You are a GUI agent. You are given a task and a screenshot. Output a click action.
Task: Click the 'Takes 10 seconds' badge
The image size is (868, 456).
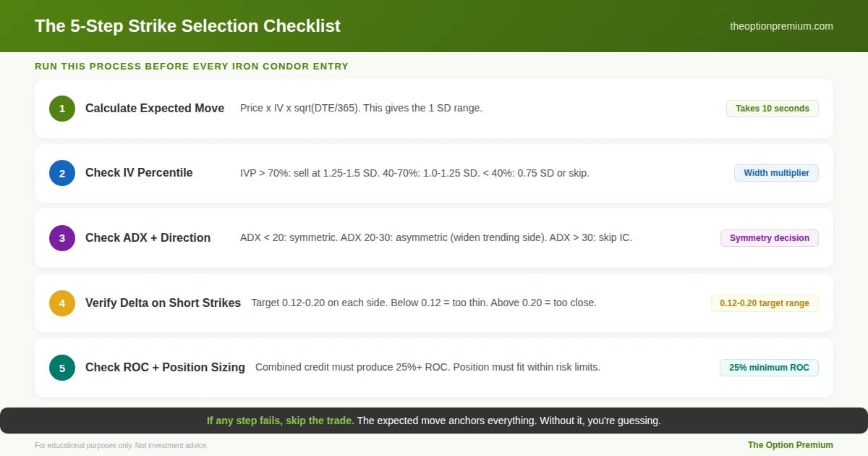[773, 109]
